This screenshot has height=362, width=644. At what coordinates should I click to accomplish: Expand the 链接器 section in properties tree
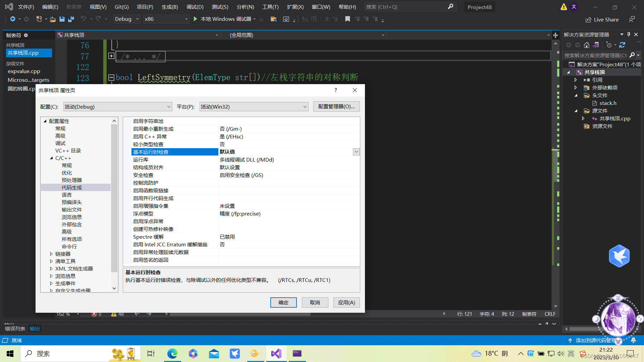click(51, 254)
